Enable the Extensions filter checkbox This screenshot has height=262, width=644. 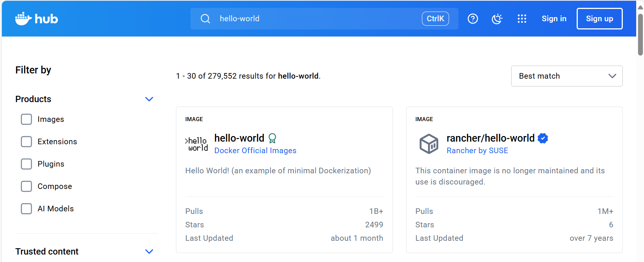click(x=26, y=142)
